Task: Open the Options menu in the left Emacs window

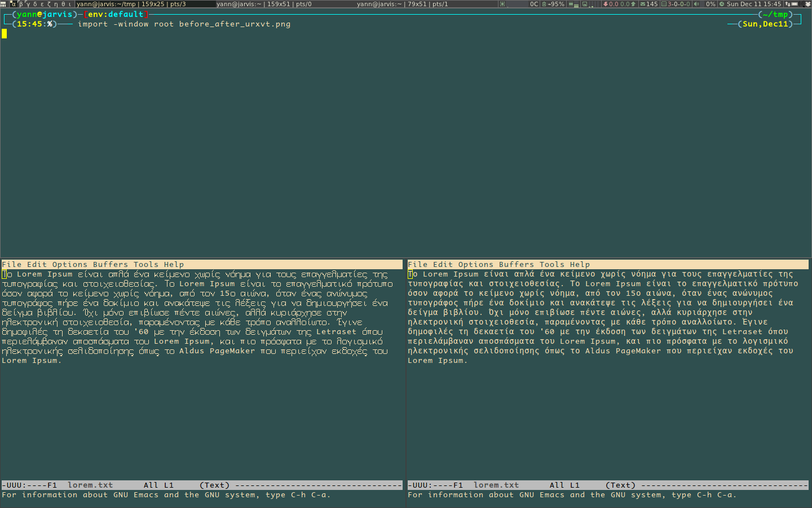Action: click(70, 264)
